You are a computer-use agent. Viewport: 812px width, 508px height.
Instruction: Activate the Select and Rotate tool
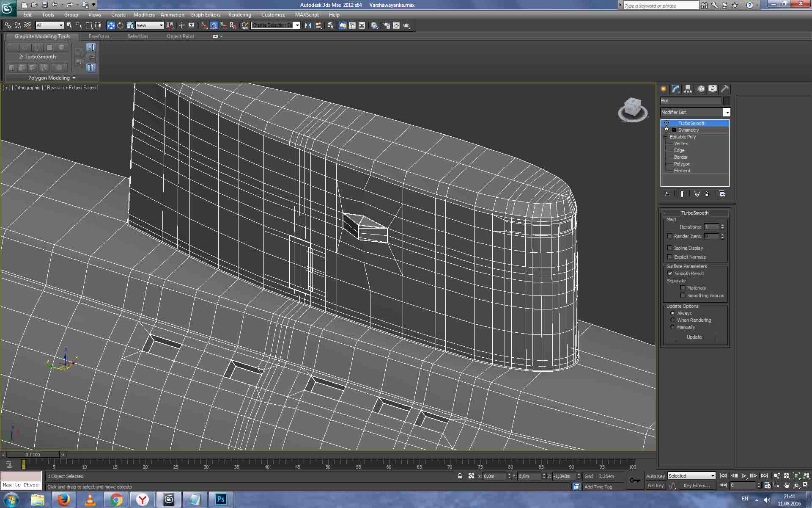coord(121,25)
